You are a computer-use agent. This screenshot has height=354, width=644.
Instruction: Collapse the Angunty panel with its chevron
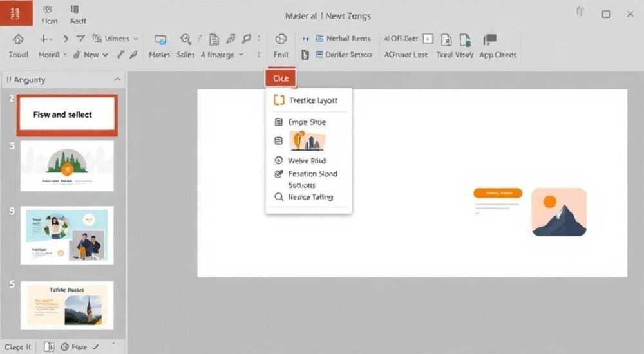click(117, 79)
